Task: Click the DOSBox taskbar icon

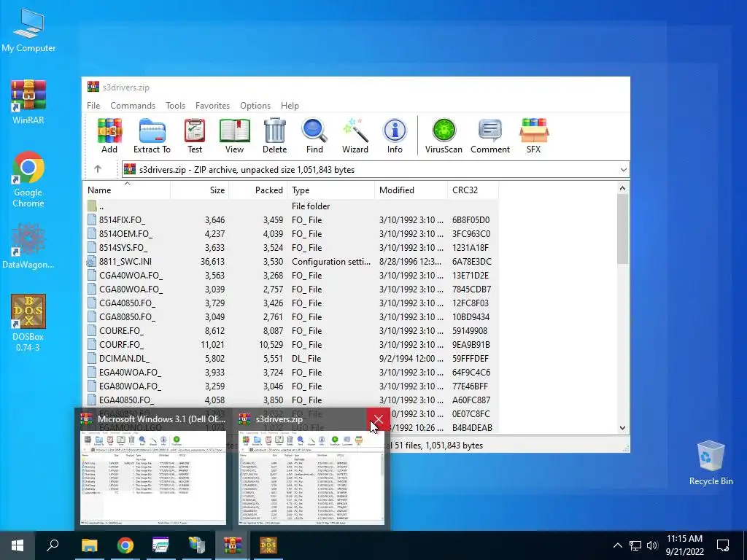Action: (268, 545)
